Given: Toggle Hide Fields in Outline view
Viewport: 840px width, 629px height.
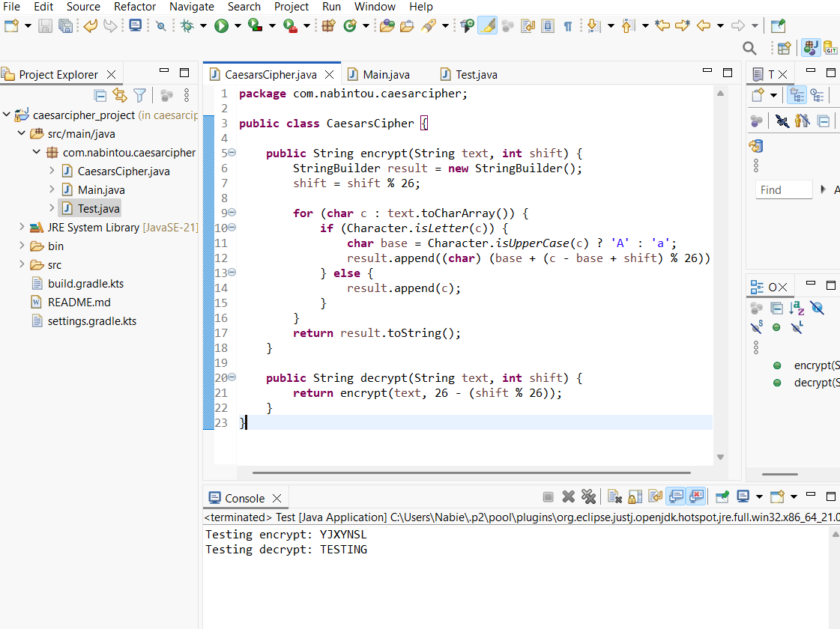Looking at the screenshot, I should (x=817, y=309).
